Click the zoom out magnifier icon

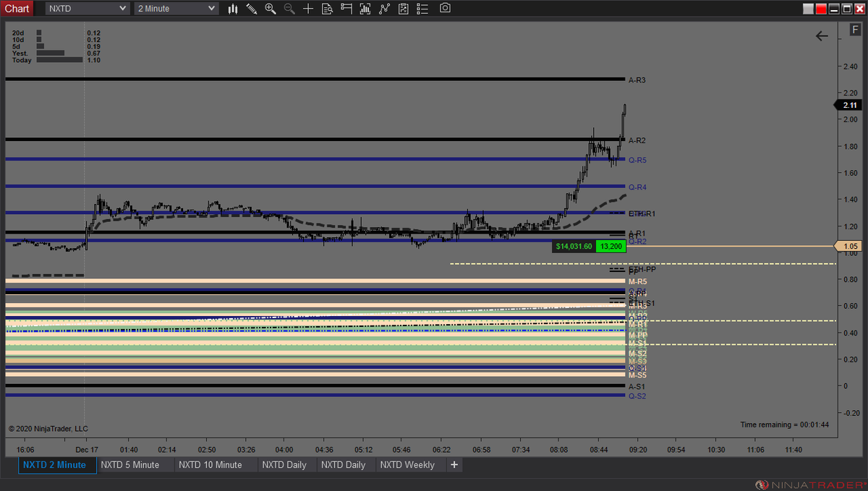pos(289,9)
